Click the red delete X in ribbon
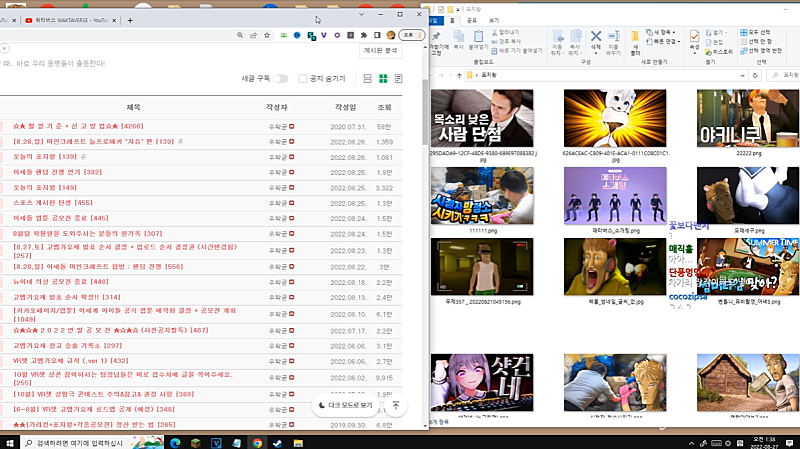Image resolution: width=800 pixels, height=449 pixels. pos(596,37)
